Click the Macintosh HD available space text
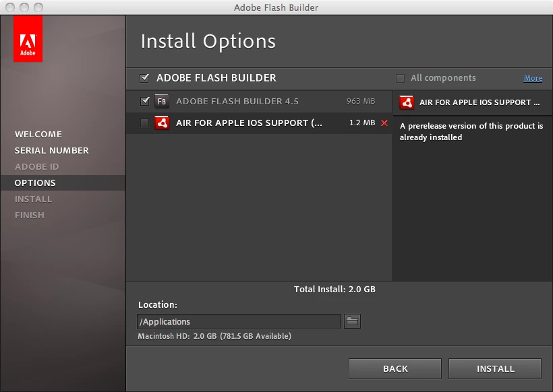The image size is (553, 392). pyautogui.click(x=214, y=336)
